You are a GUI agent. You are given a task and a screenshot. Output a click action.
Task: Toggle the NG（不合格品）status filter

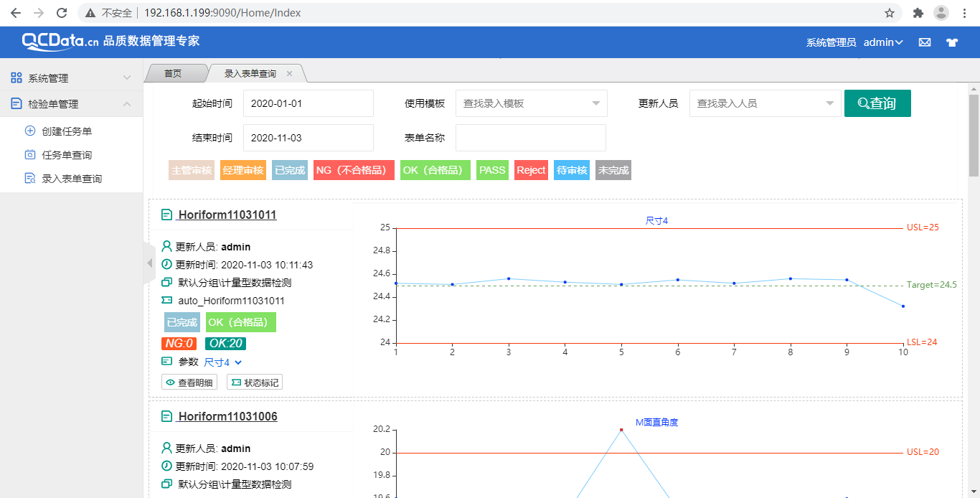[353, 170]
